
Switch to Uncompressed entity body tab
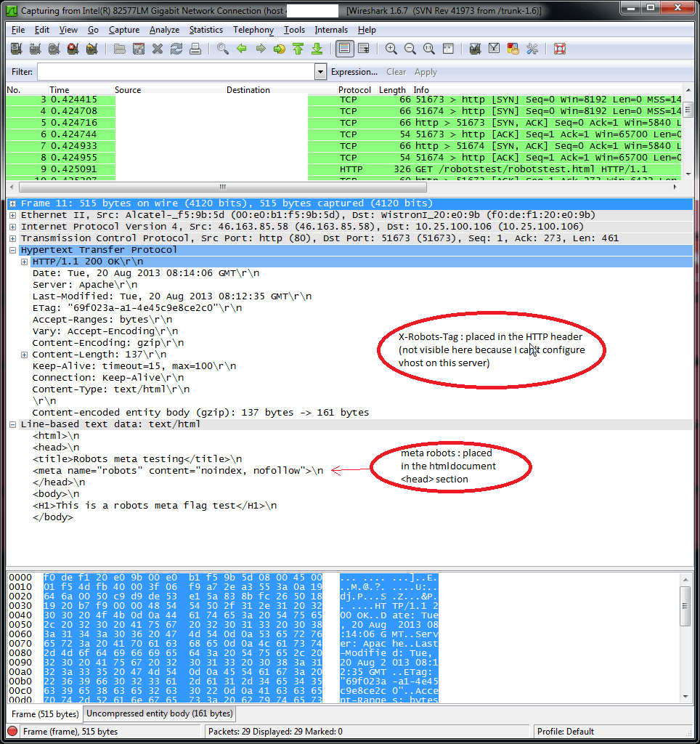pyautogui.click(x=159, y=713)
